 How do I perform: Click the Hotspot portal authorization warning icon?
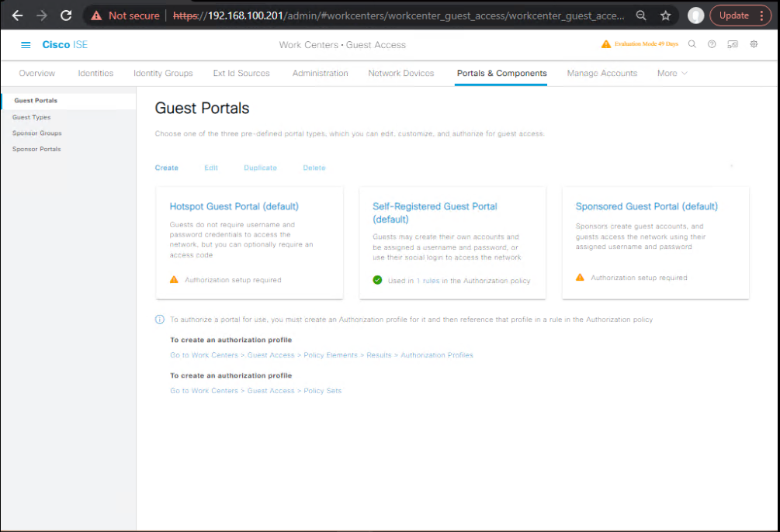tap(174, 280)
